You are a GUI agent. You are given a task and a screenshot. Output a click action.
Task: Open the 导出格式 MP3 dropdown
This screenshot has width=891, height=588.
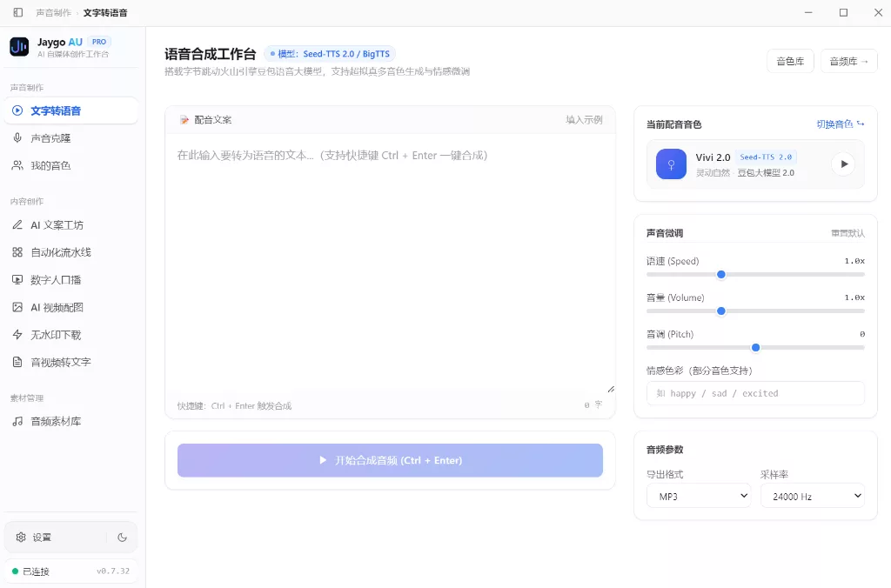pos(699,496)
